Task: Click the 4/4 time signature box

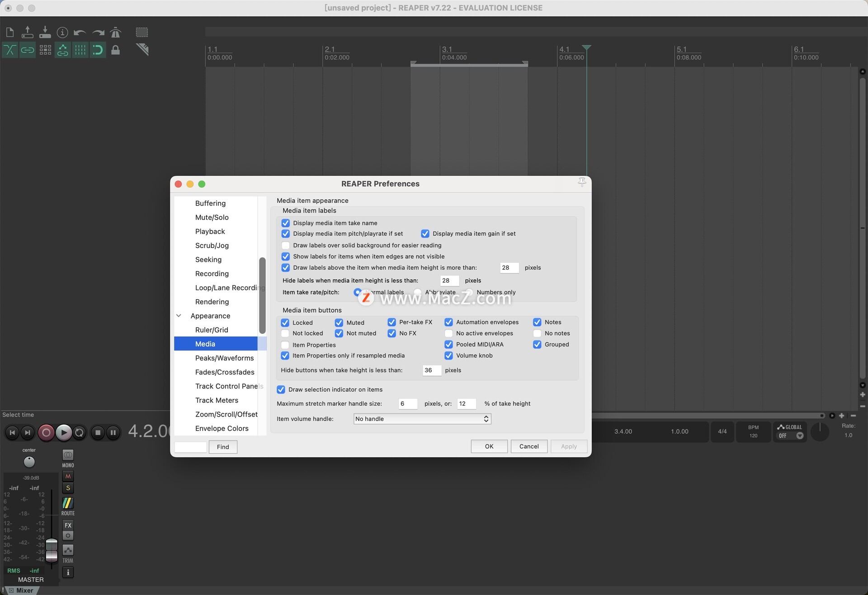Action: coord(722,431)
